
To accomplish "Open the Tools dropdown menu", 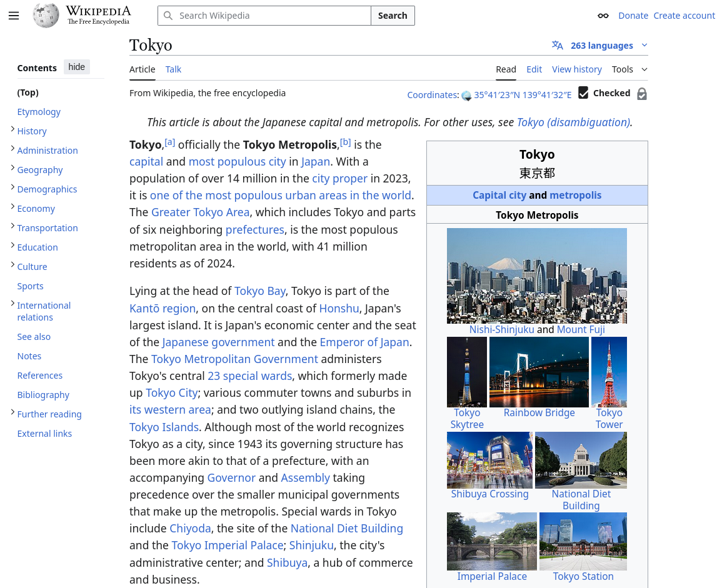I will point(629,69).
